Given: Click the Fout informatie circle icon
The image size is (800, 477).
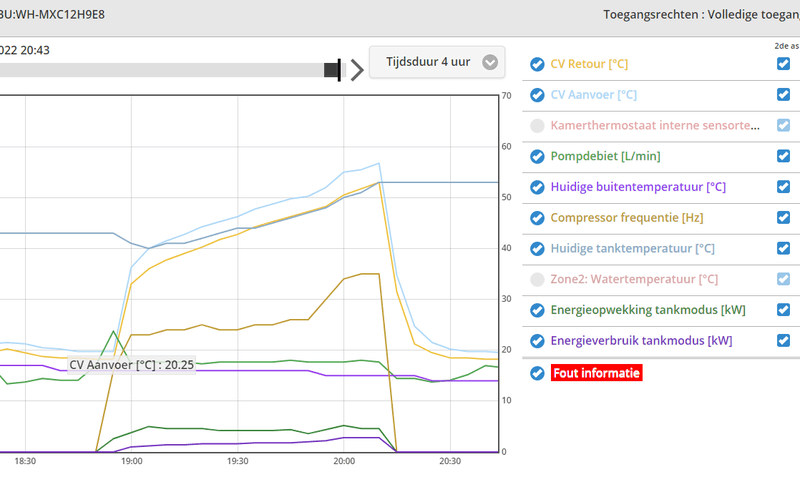Looking at the screenshot, I should [x=537, y=373].
